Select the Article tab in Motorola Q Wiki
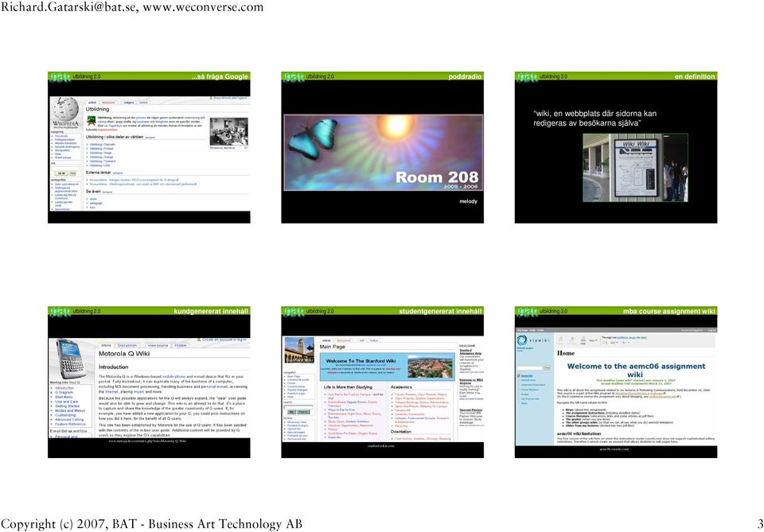The height and width of the screenshot is (532, 764). coord(106,345)
